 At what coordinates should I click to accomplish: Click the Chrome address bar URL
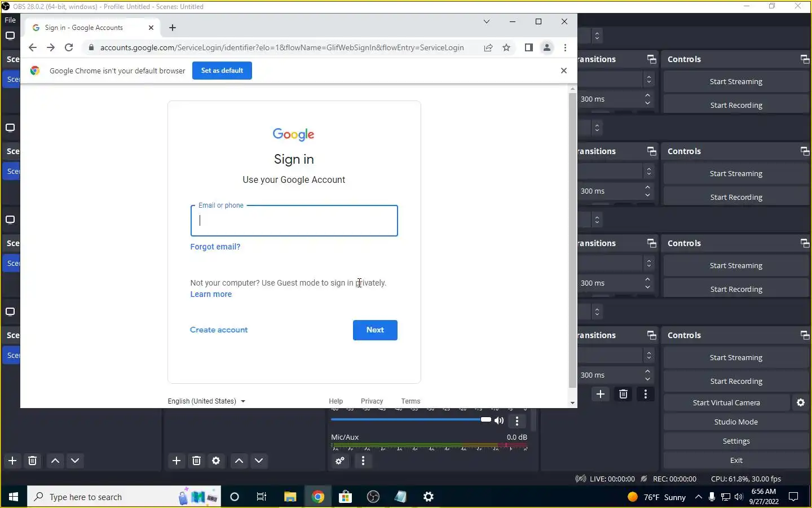click(x=282, y=47)
